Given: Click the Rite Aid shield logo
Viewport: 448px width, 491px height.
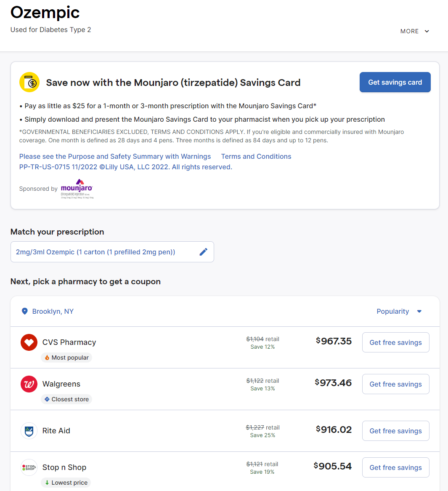Looking at the screenshot, I should pos(29,431).
